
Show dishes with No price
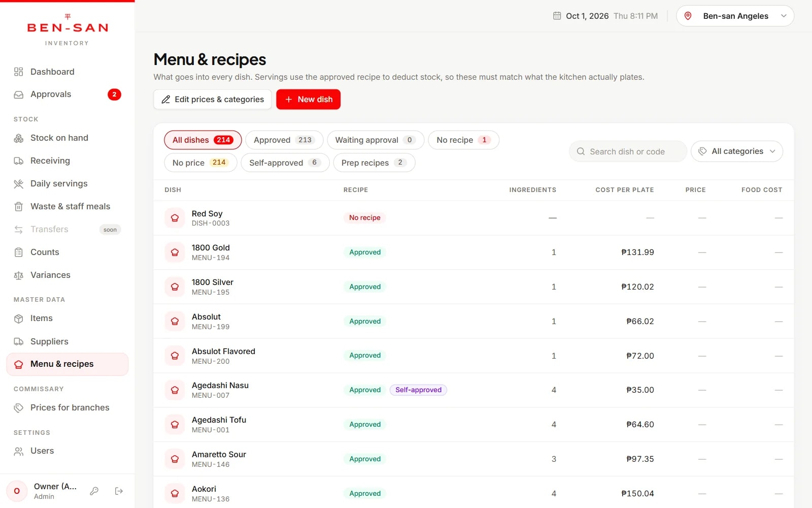200,163
